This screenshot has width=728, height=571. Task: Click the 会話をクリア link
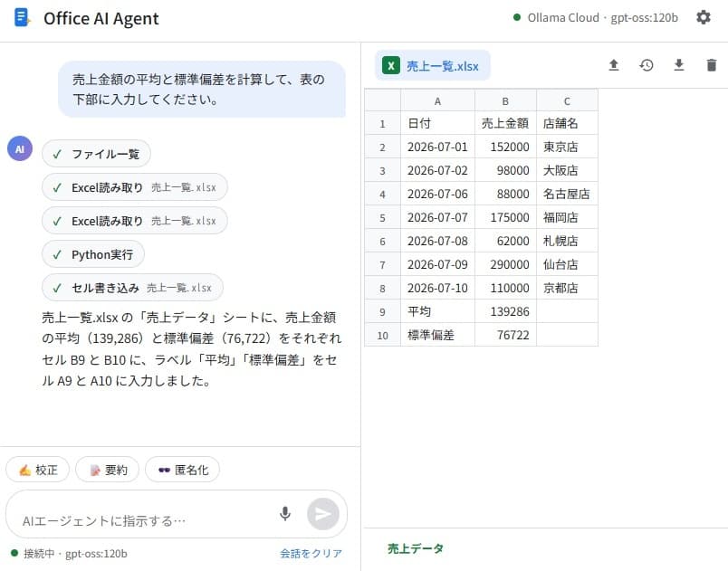click(x=311, y=554)
